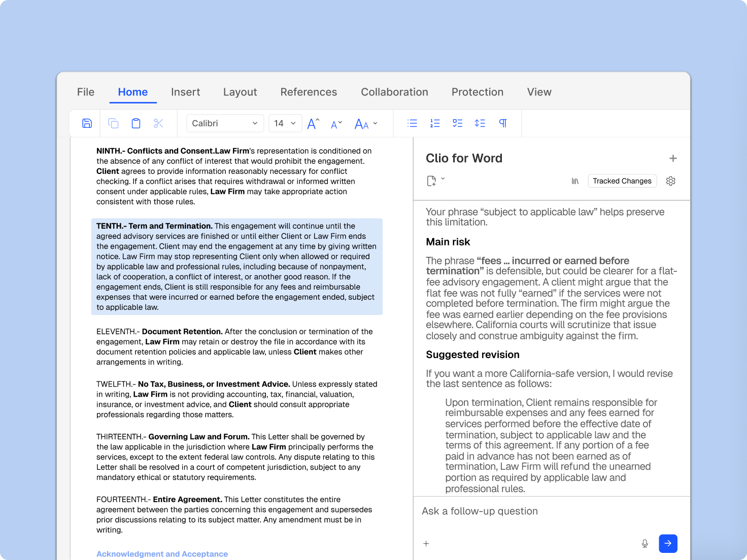Open the References tab
747x560 pixels.
point(309,92)
